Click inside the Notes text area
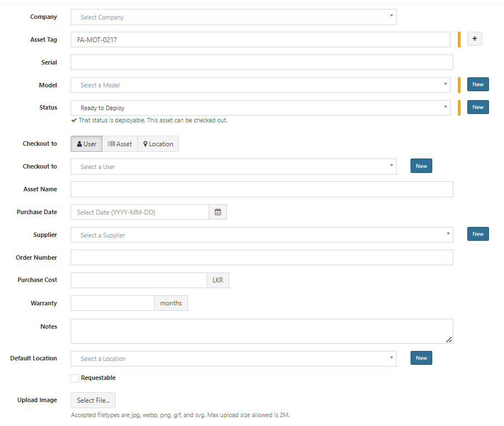Viewport: 504px width, 426px height. click(x=261, y=331)
